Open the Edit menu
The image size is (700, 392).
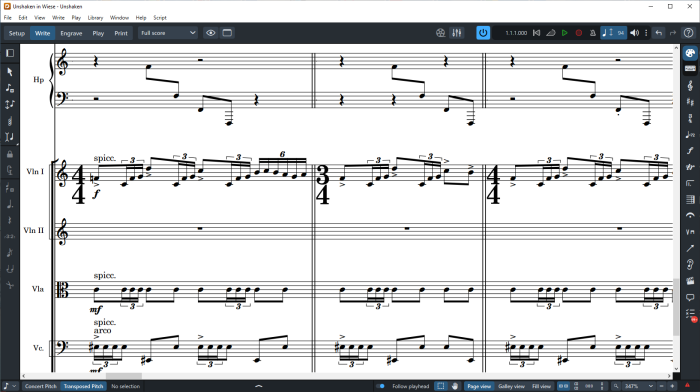pyautogui.click(x=23, y=18)
